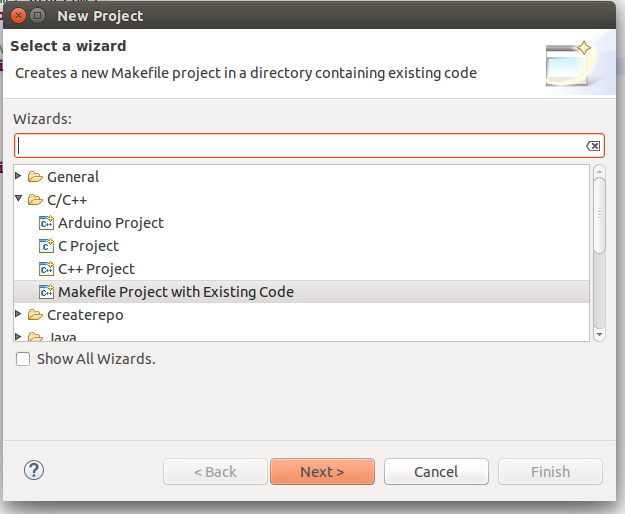Focus the wizard filter text field
This screenshot has width=625, height=514.
[x=300, y=146]
